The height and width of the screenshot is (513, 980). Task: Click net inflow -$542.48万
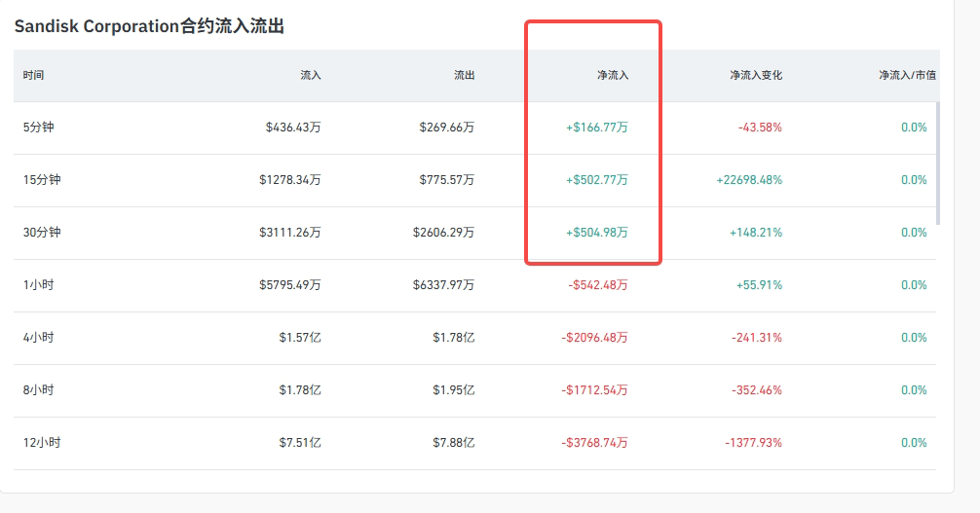(598, 285)
